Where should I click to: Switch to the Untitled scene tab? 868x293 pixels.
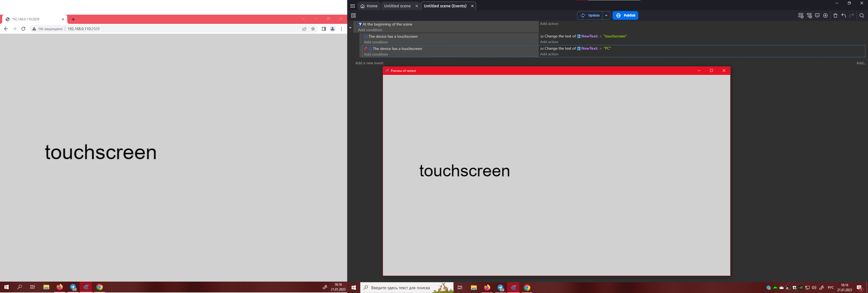pyautogui.click(x=397, y=6)
